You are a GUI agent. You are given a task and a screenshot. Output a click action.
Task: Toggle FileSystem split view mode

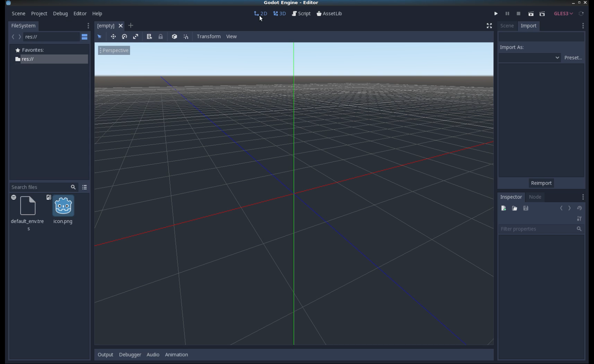84,37
